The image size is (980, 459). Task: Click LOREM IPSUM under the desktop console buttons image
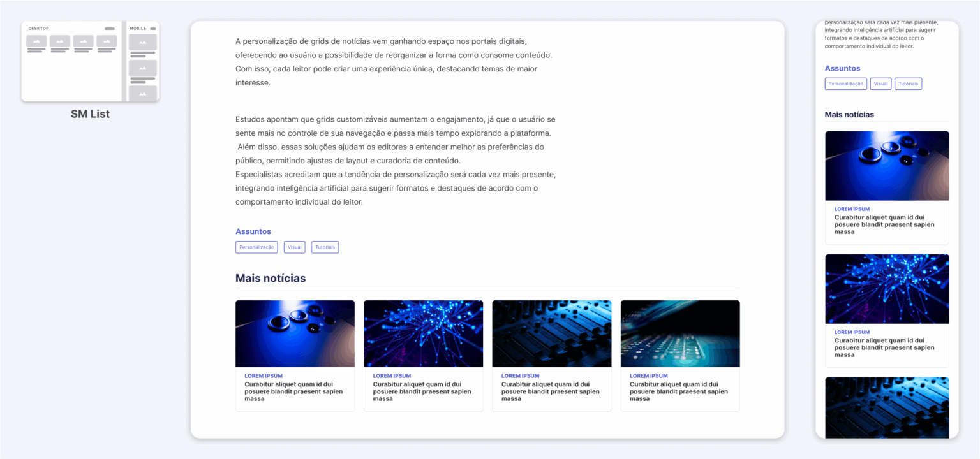pos(649,376)
